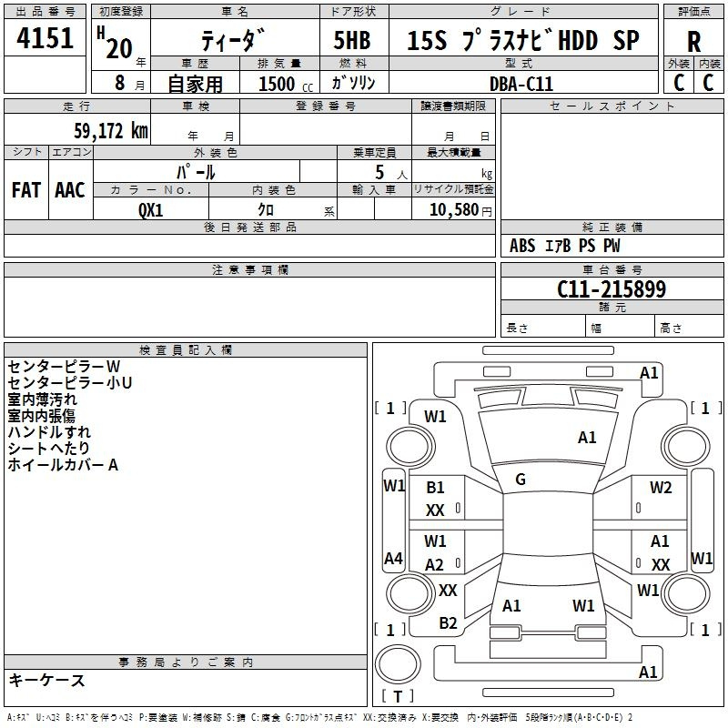The width and height of the screenshot is (728, 728).
Task: Select the displacement value 1500 cc
Action: click(x=286, y=85)
